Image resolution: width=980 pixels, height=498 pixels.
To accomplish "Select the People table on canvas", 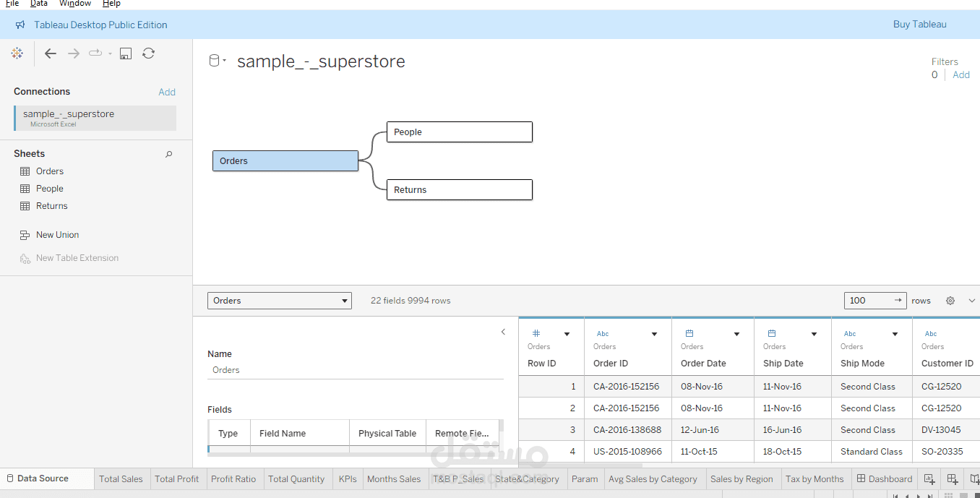I will pyautogui.click(x=460, y=132).
